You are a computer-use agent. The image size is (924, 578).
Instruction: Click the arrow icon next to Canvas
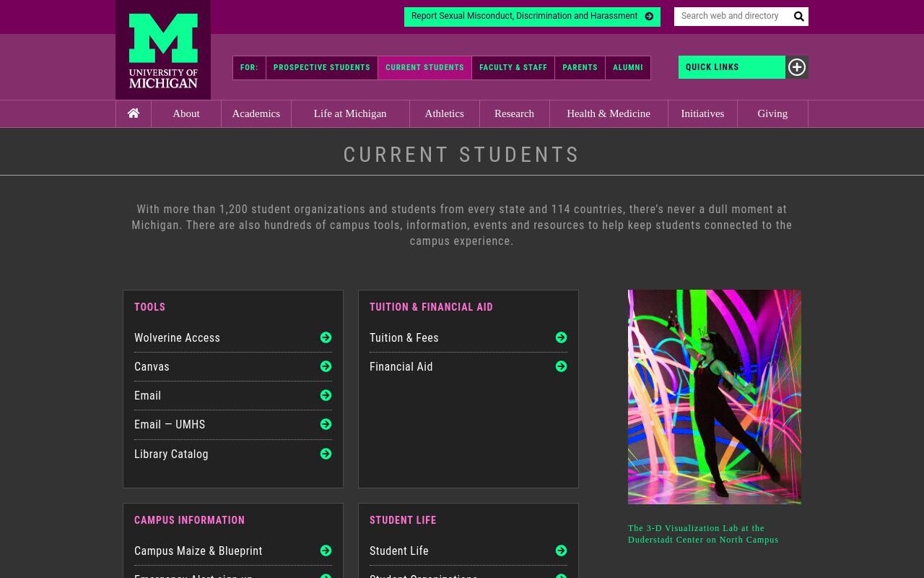tap(326, 366)
